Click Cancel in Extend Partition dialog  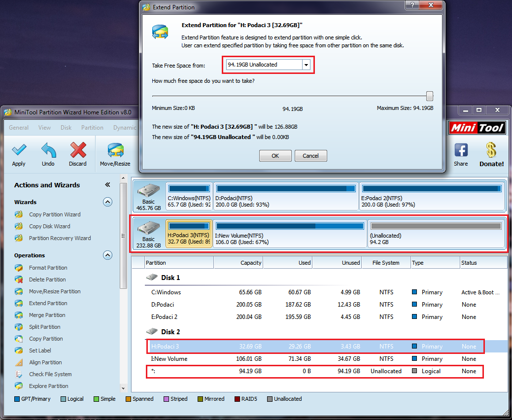pyautogui.click(x=310, y=156)
